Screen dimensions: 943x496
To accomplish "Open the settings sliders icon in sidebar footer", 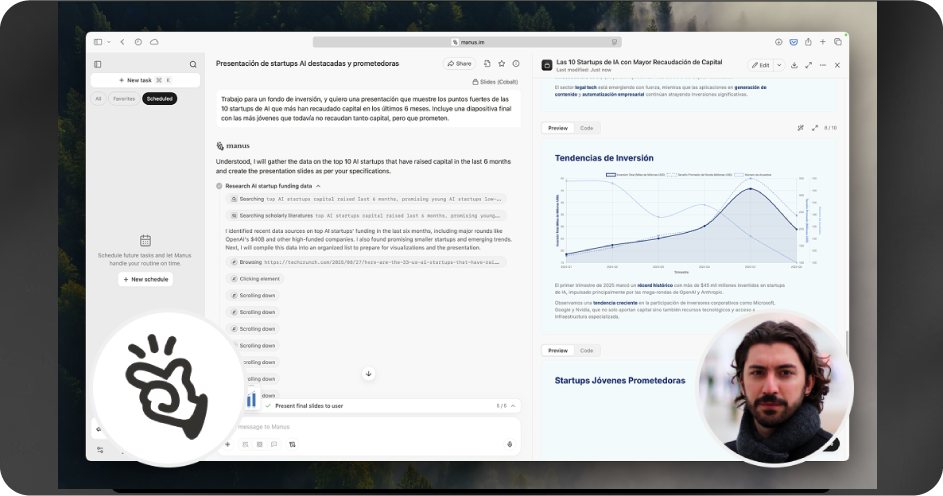I will coord(100,450).
